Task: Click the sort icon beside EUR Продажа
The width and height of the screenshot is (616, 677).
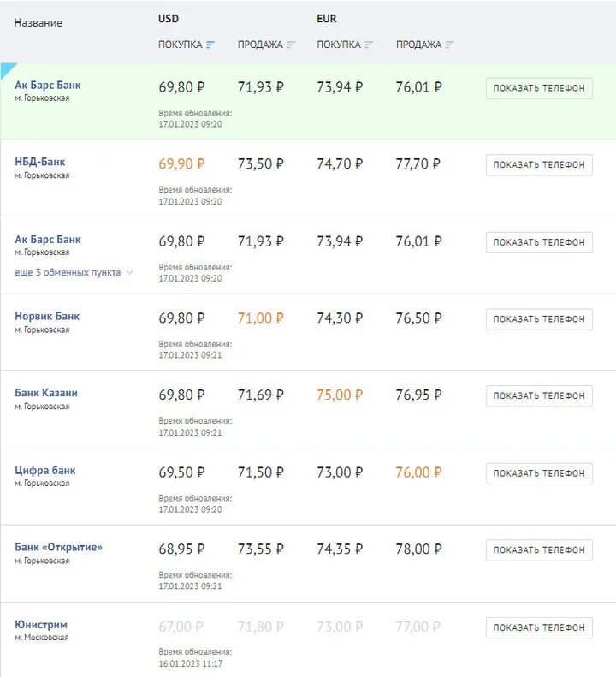Action: tap(449, 45)
